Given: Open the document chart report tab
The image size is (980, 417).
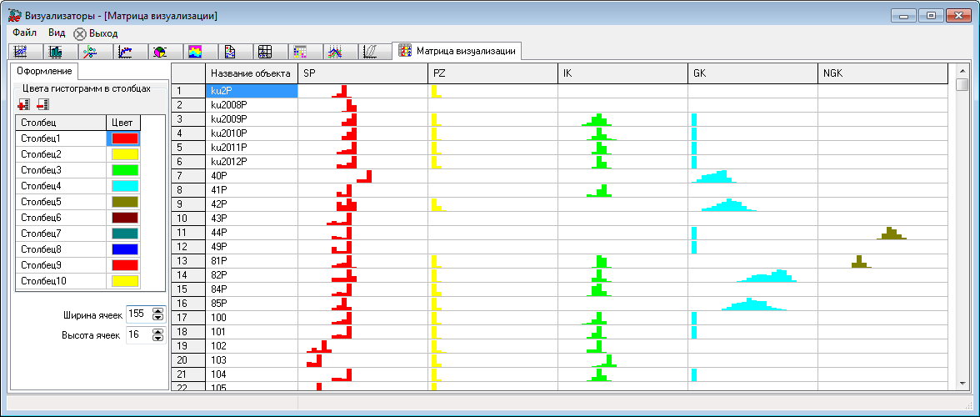Looking at the screenshot, I should pos(232,51).
